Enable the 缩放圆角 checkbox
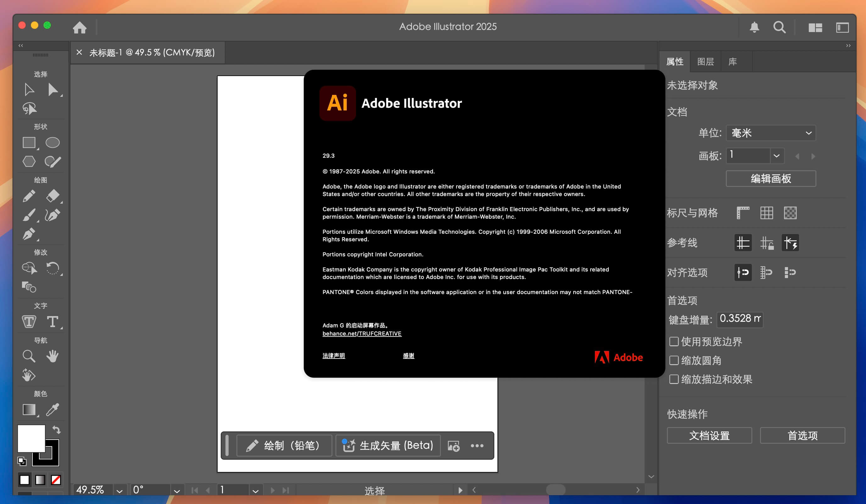The image size is (866, 504). pos(674,360)
